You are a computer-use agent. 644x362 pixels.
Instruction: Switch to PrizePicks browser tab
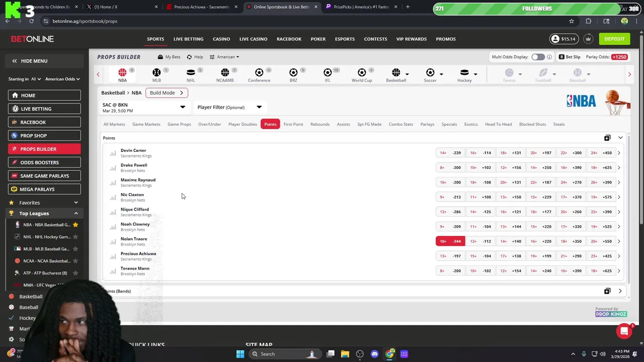pos(361,7)
